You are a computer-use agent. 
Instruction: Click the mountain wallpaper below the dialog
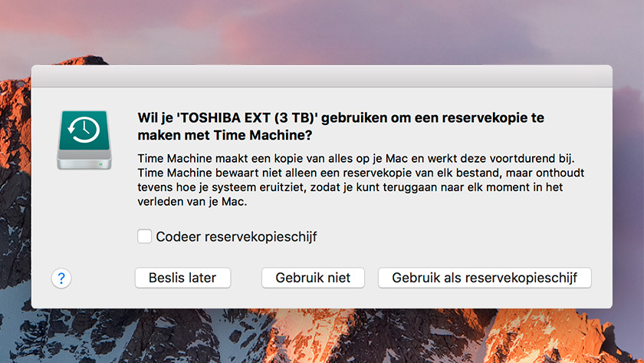pyautogui.click(x=322, y=336)
